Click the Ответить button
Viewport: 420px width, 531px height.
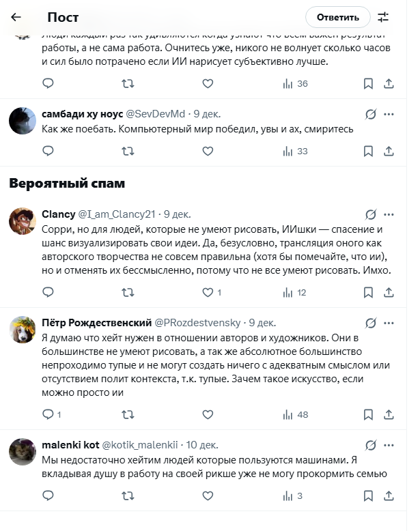point(337,17)
